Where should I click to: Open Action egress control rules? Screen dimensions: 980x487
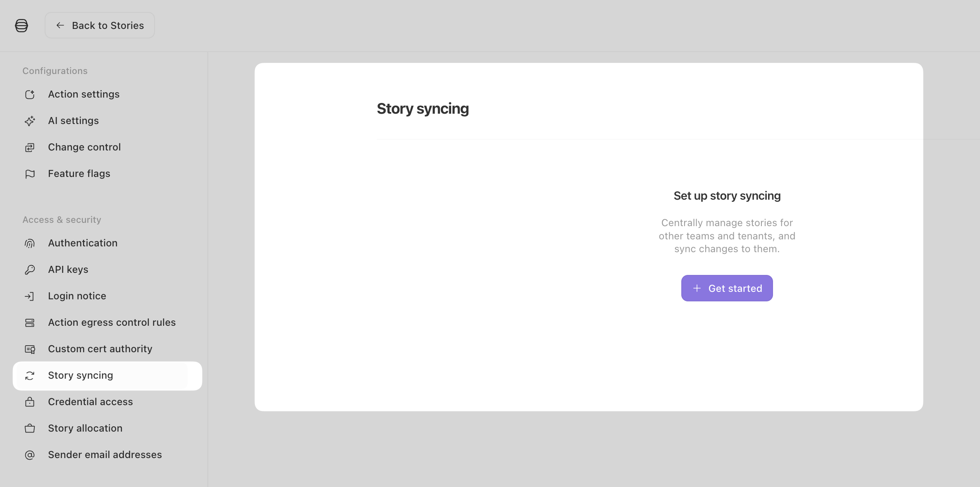pyautogui.click(x=107, y=322)
